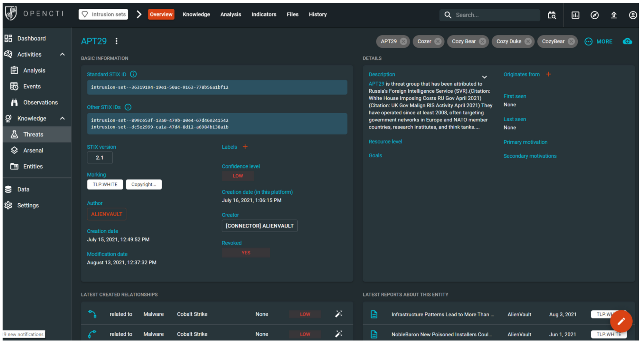The width and height of the screenshot is (644, 344).
Task: Remove the Cozy Duke alias chip
Action: point(528,41)
